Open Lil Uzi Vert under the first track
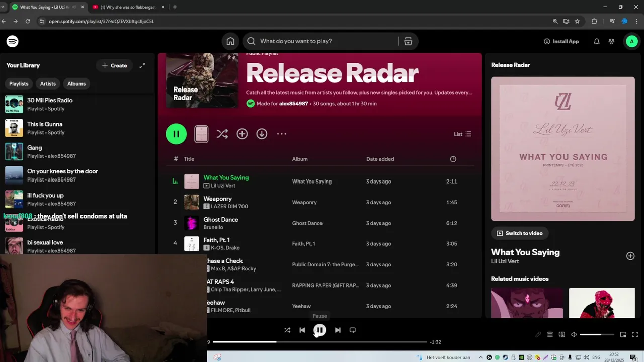 click(223, 186)
